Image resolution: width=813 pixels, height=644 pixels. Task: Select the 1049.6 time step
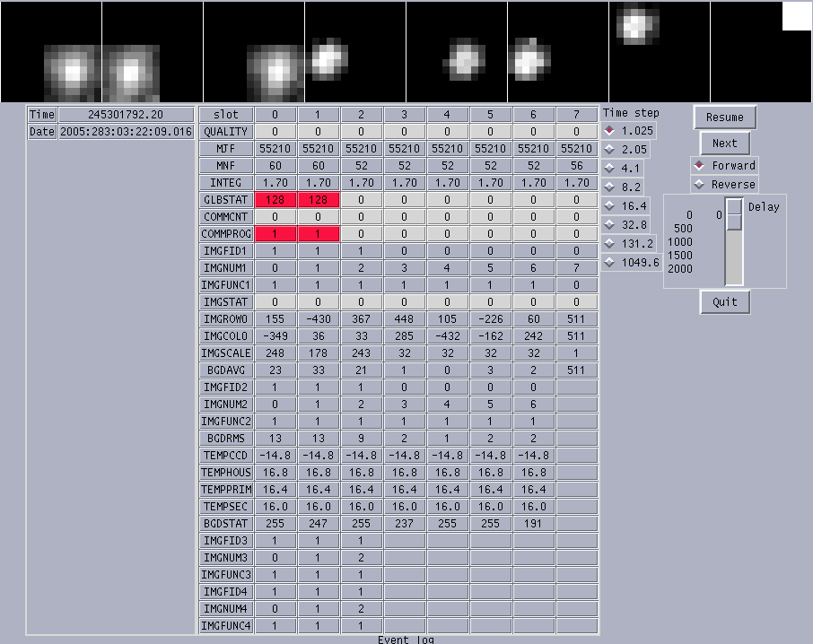click(632, 263)
